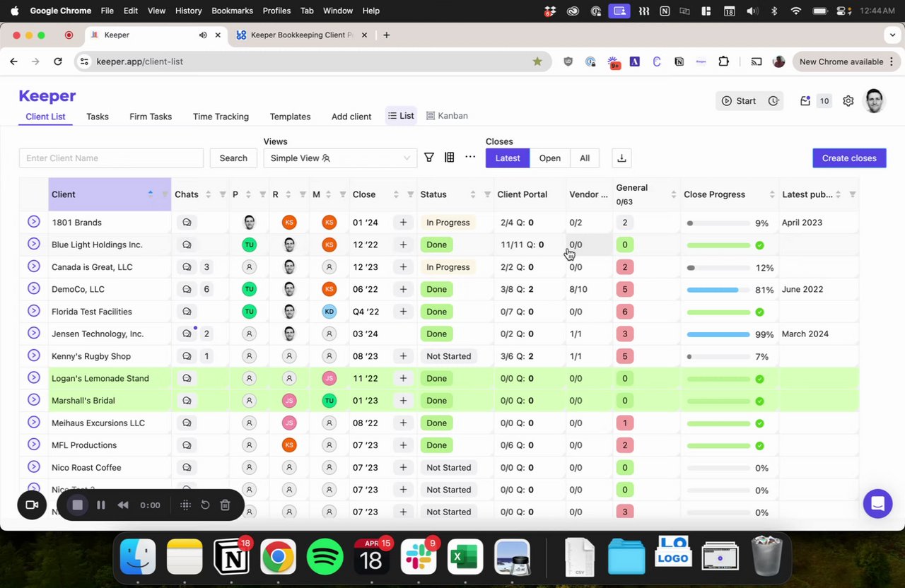Viewport: 905px width, 588px height.
Task: Open the timer history icon beside Start
Action: click(x=773, y=101)
